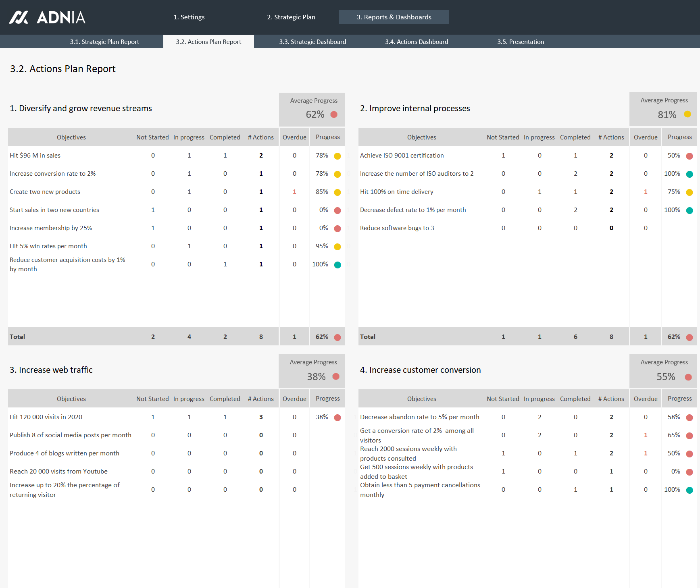Select 3. Reports & Dashboards menu
700x588 pixels.
coord(394,17)
